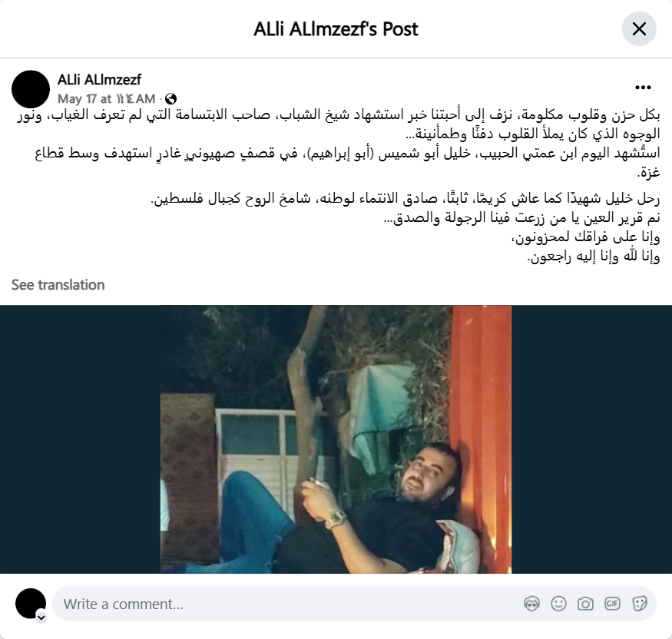Open the posted photo of the man
The height and width of the screenshot is (639, 672).
point(336,439)
